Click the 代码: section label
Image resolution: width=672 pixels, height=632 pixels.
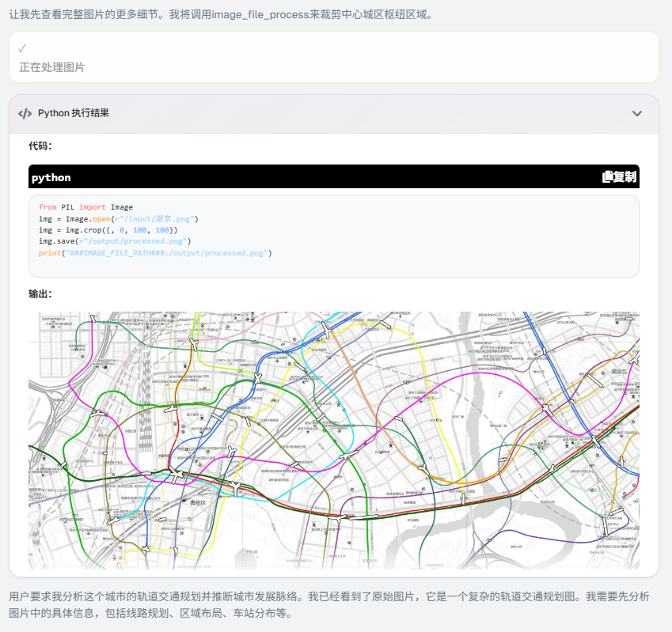tap(40, 146)
